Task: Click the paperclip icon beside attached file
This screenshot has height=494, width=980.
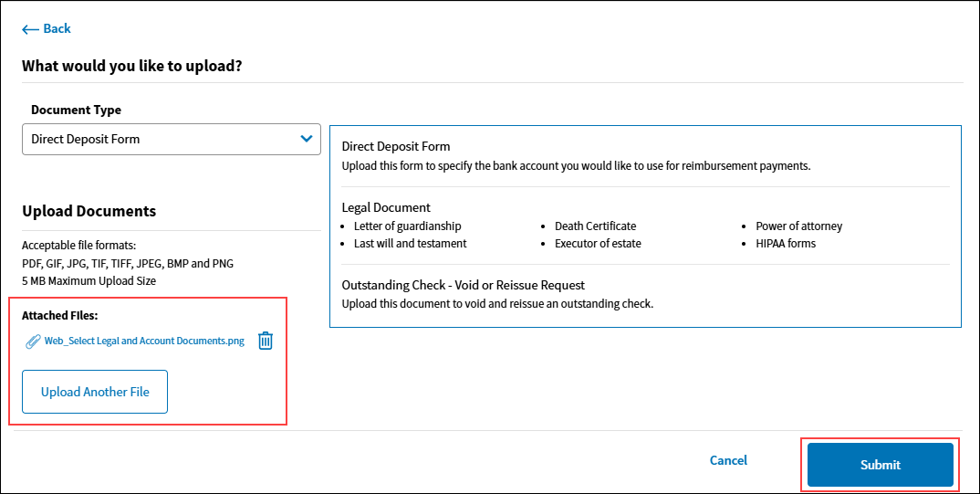Action: pos(33,342)
